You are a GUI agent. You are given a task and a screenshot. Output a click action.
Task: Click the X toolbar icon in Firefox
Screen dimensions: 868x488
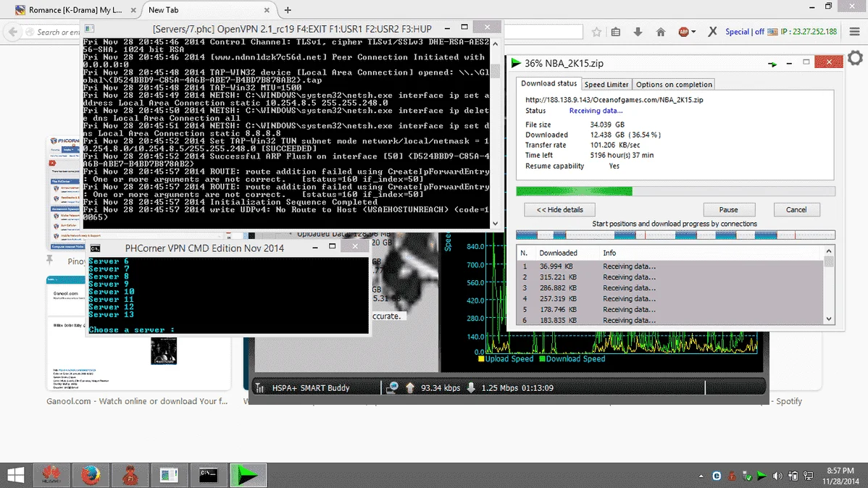(712, 32)
